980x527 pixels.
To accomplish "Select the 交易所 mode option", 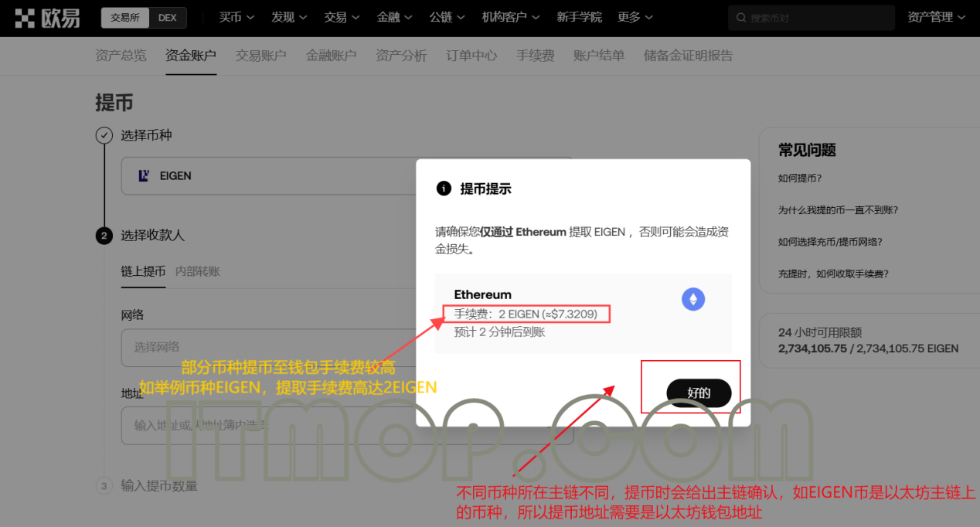I will pos(124,17).
